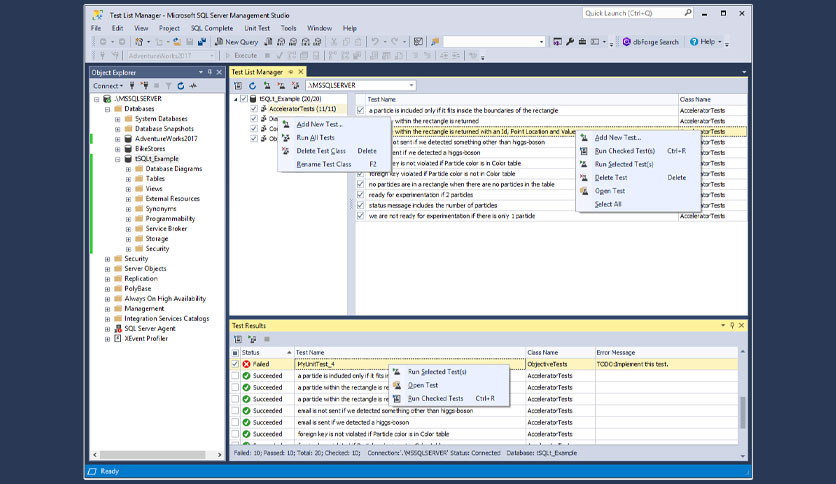
Task: Click the wrench properties icon in toolbar
Action: pyautogui.click(x=570, y=42)
